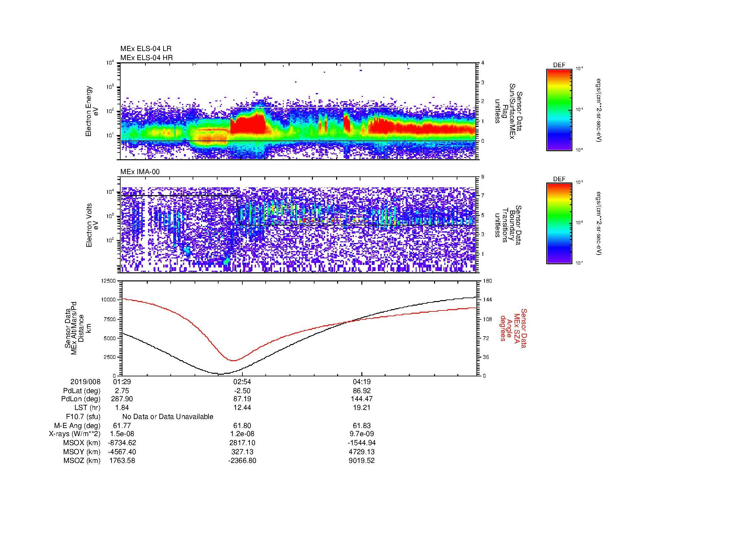Click the 'MEx ELS-04 LR' plot title

[x=146, y=49]
